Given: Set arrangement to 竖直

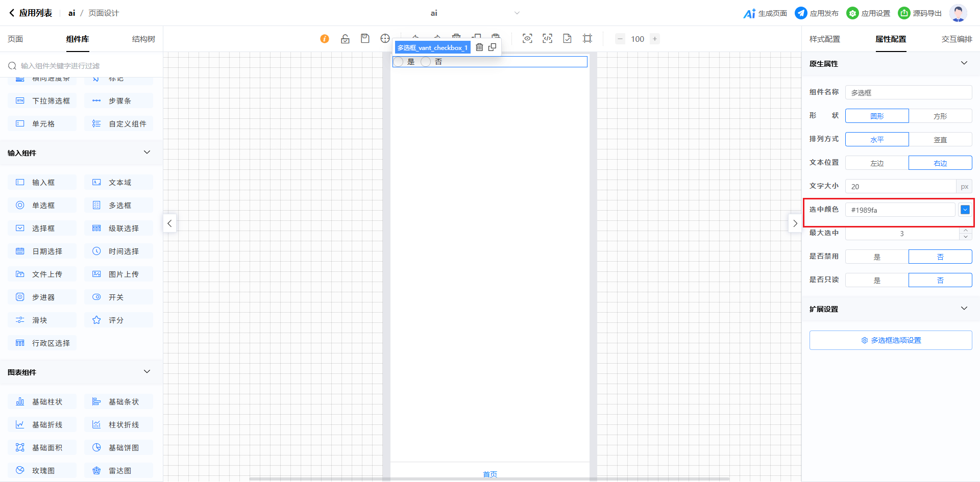Looking at the screenshot, I should (940, 140).
